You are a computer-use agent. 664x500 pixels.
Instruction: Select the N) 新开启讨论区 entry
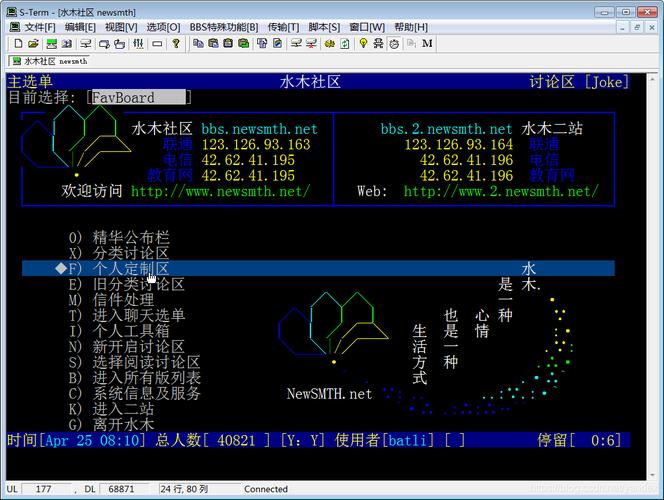pyautogui.click(x=127, y=346)
